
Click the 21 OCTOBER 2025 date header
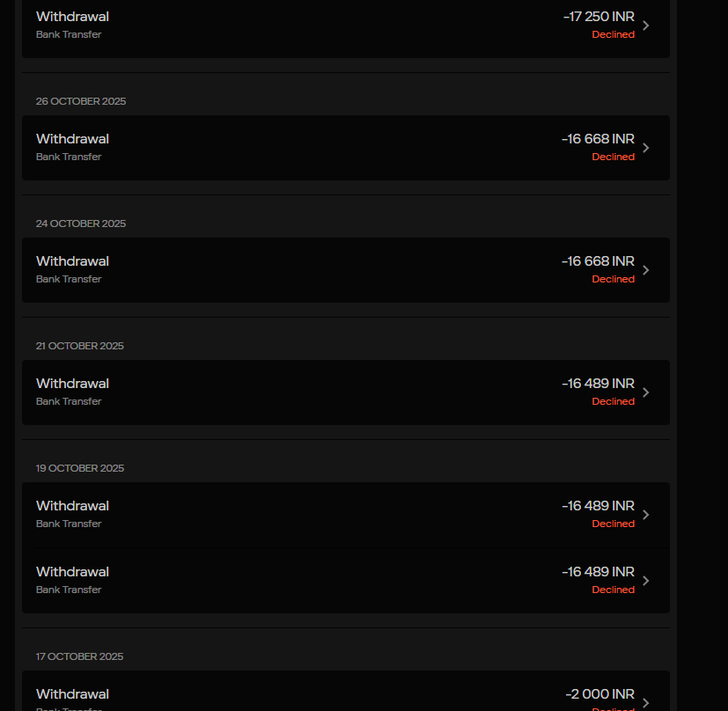tap(80, 346)
